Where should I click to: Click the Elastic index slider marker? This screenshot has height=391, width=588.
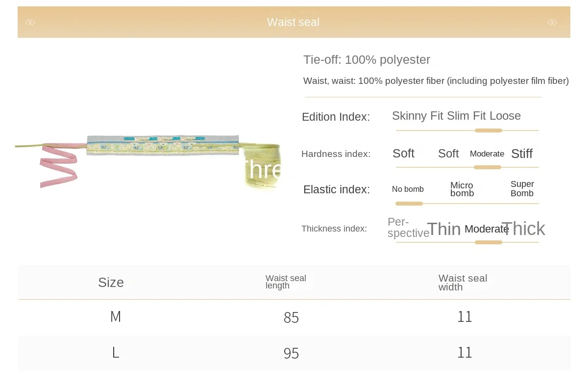409,203
